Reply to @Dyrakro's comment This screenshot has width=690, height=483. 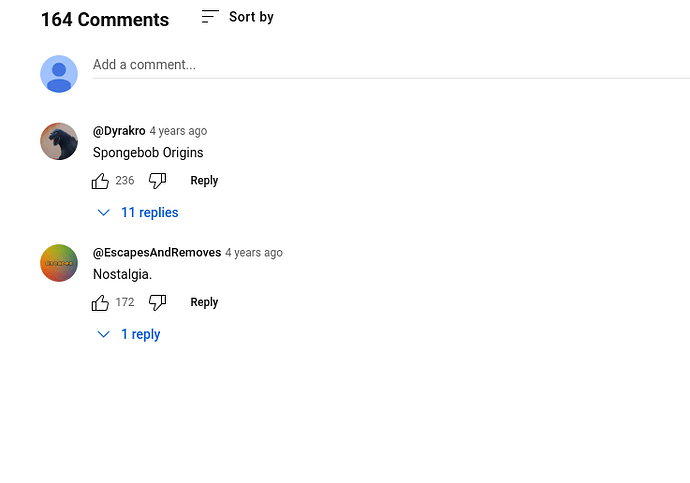204,181
